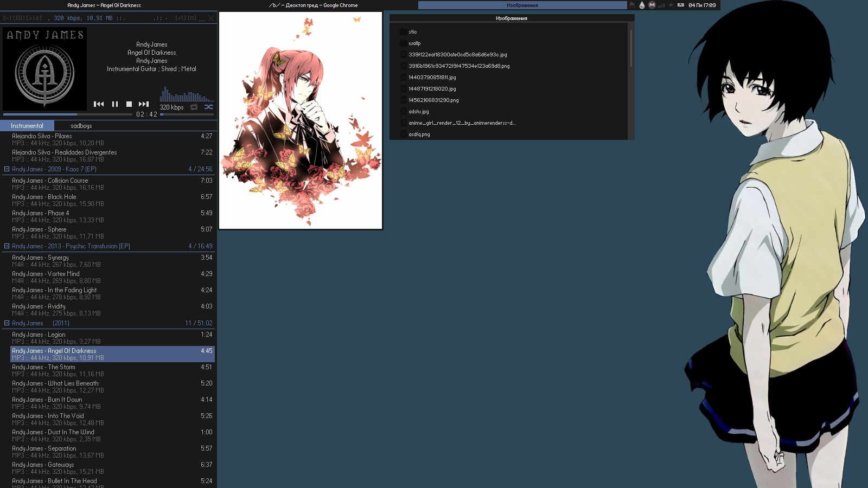Toggle shuffle mode icon in player

coord(209,107)
